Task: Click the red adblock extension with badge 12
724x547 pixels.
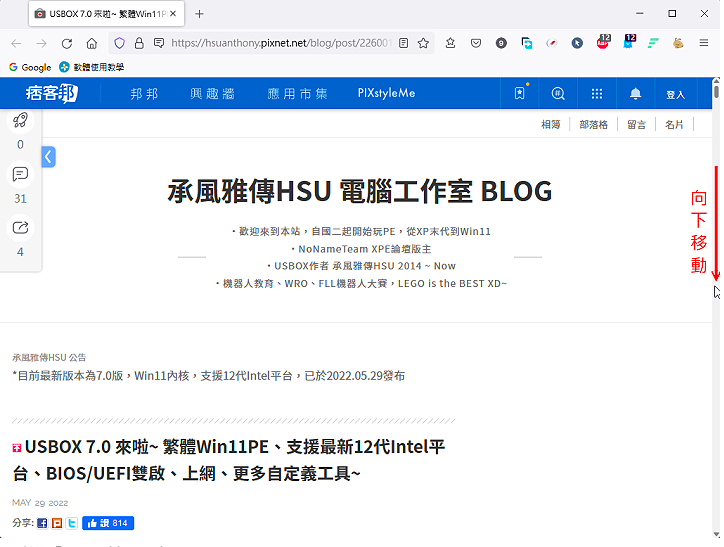Action: click(603, 42)
